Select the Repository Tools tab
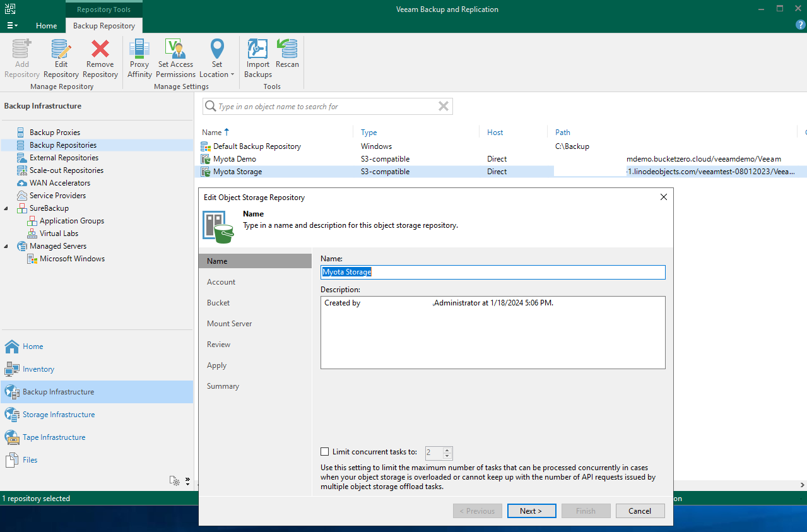 coord(103,9)
